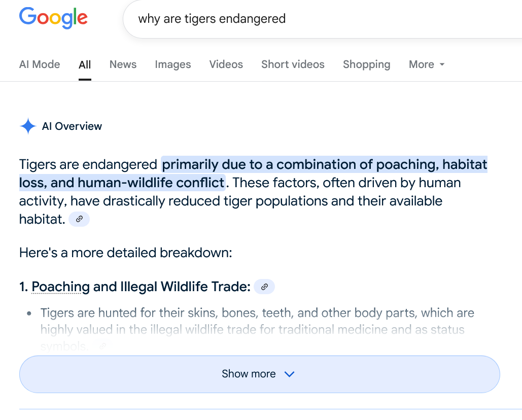Image resolution: width=522 pixels, height=420 pixels.
Task: Click faded link icon after 'symbols.'
Action: [x=103, y=346]
